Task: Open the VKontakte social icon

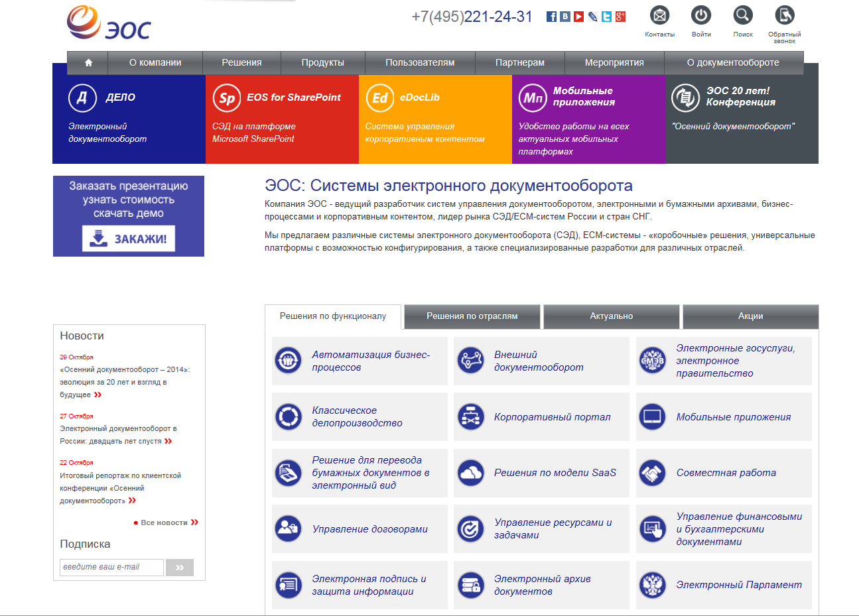Action: (x=565, y=17)
